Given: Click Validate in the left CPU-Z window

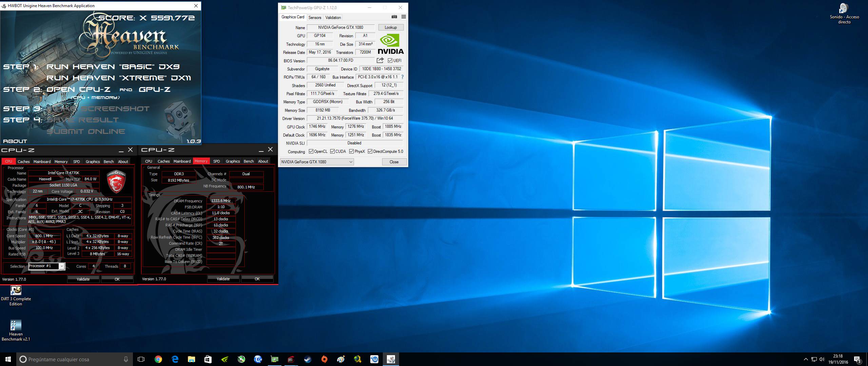Looking at the screenshot, I should pyautogui.click(x=83, y=279).
